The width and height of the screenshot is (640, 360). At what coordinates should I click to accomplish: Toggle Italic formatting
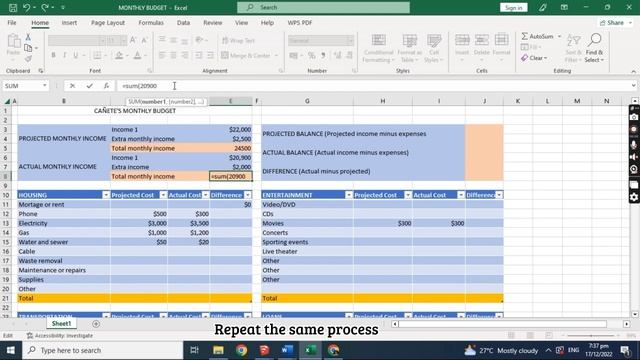(64, 55)
